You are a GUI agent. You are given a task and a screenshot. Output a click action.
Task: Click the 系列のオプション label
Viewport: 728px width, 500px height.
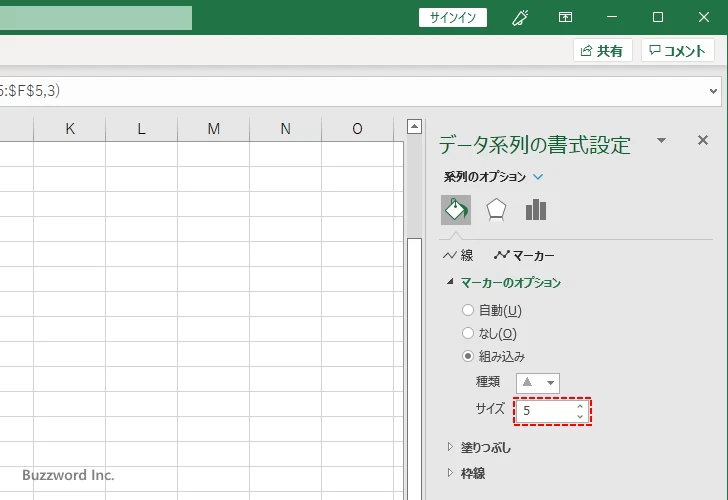tap(485, 177)
